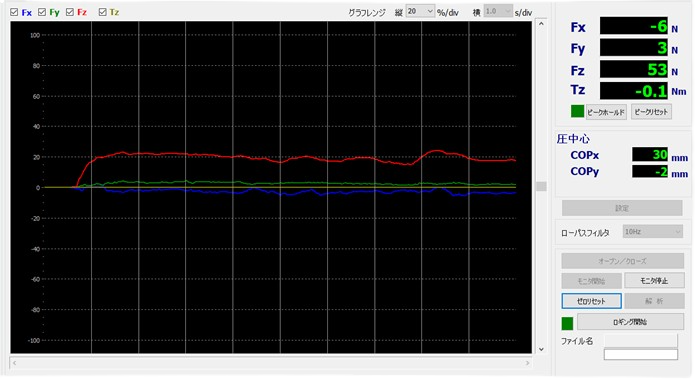Image resolution: width=696 pixels, height=380 pixels.
Task: Uncheck the Fx trace checkbox
Action: tap(14, 12)
